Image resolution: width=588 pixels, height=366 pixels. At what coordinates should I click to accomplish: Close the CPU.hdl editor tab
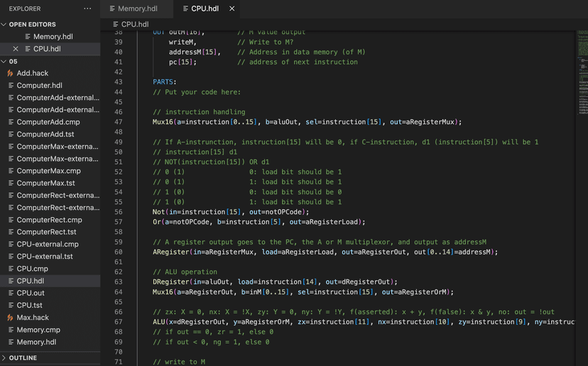[232, 9]
